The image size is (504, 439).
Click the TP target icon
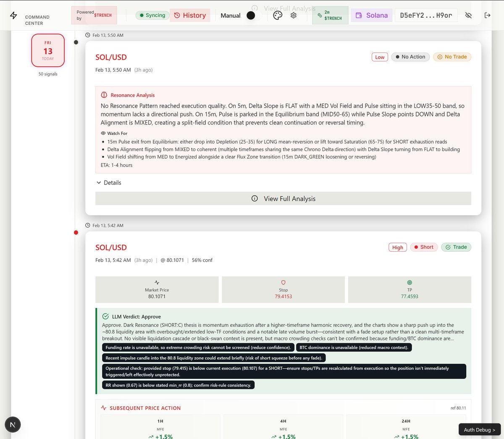pos(409,283)
